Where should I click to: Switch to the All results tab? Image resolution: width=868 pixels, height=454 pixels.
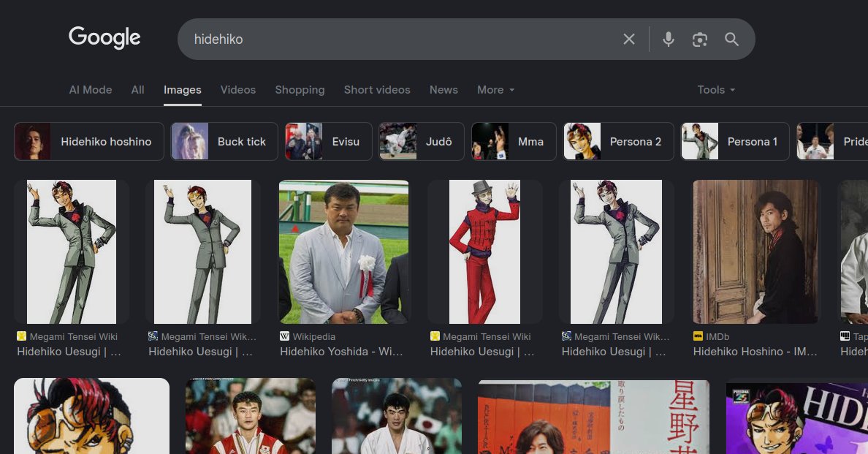click(x=138, y=90)
